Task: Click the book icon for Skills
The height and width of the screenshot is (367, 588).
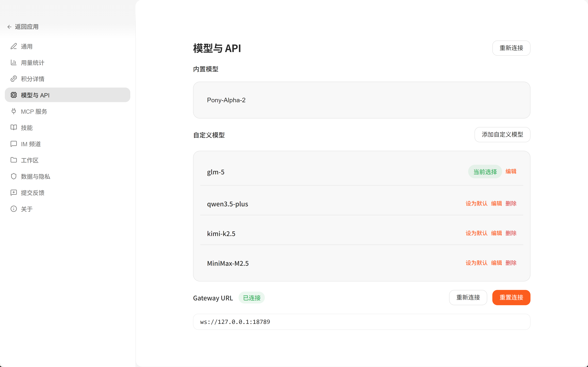Action: (14, 128)
